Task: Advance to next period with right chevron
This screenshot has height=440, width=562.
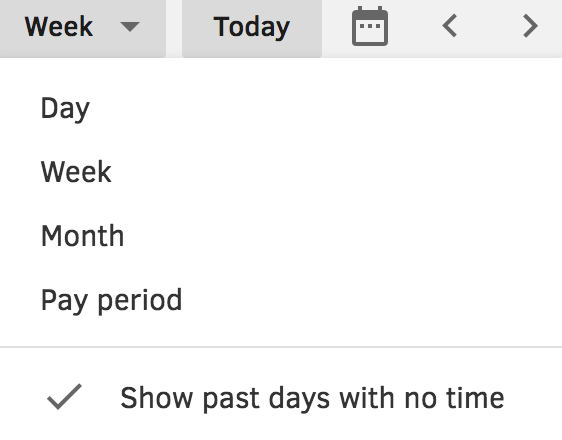Action: 530,26
